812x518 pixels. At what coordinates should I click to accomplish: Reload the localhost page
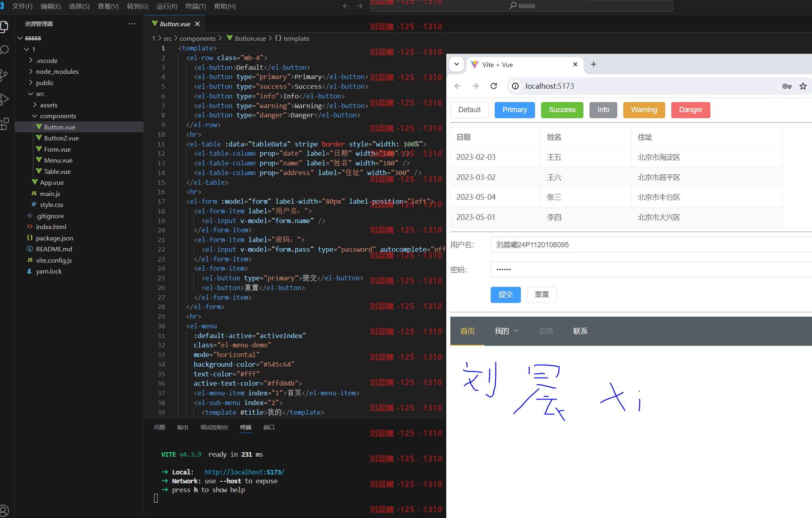493,86
